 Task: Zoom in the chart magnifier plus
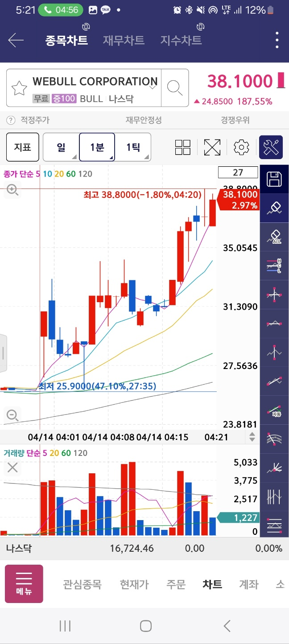12,190
